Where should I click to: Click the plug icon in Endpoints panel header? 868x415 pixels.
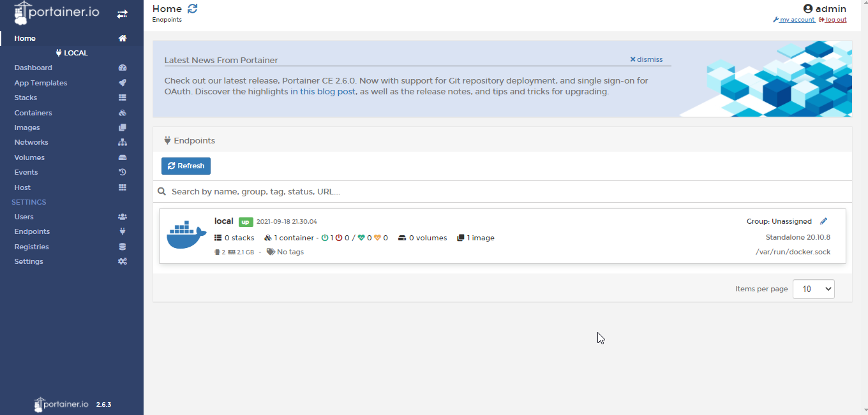point(168,140)
